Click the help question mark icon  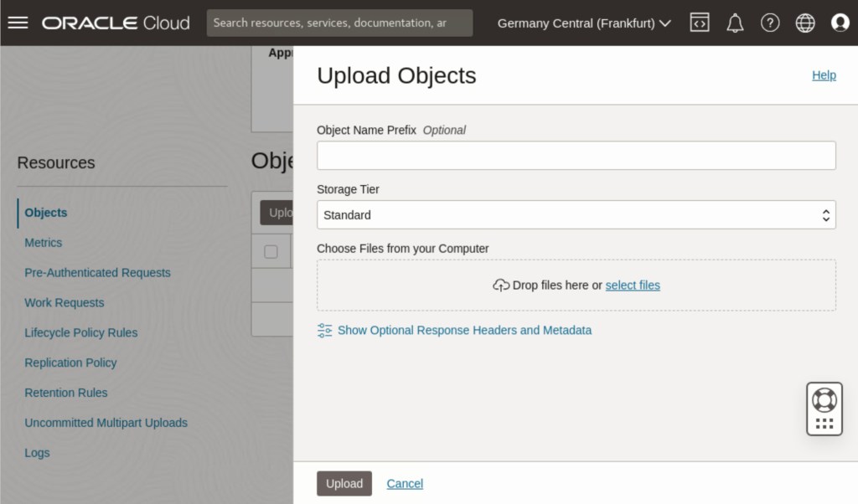click(x=770, y=23)
